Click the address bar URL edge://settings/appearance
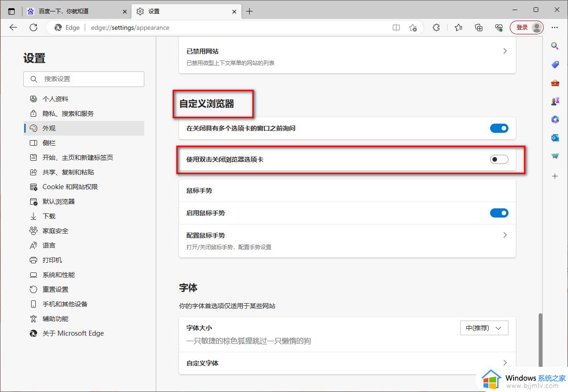This screenshot has width=568, height=392. [x=130, y=27]
